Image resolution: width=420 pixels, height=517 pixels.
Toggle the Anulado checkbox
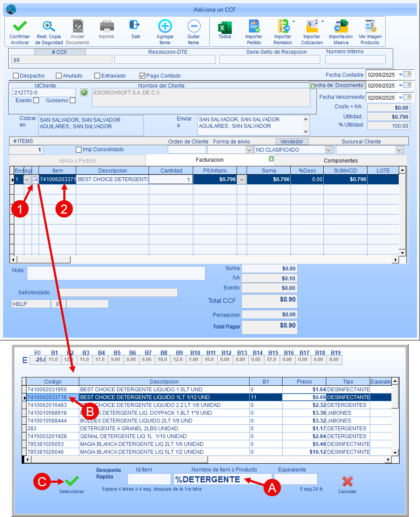(x=59, y=75)
